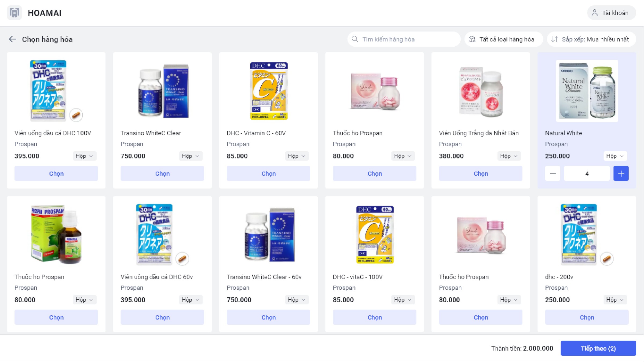Click the search magnifier icon
This screenshot has height=362, width=644.
355,39
